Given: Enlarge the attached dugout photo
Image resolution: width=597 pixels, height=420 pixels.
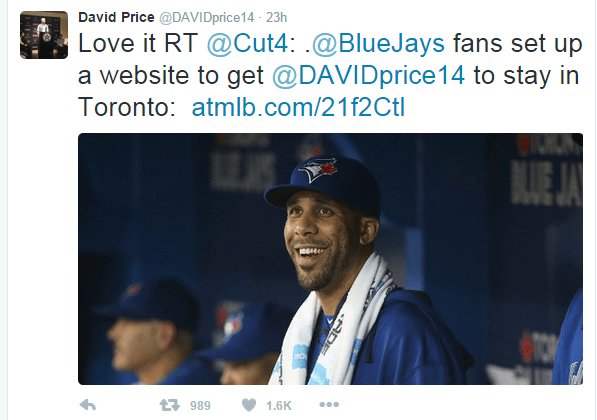Looking at the screenshot, I should (x=330, y=259).
